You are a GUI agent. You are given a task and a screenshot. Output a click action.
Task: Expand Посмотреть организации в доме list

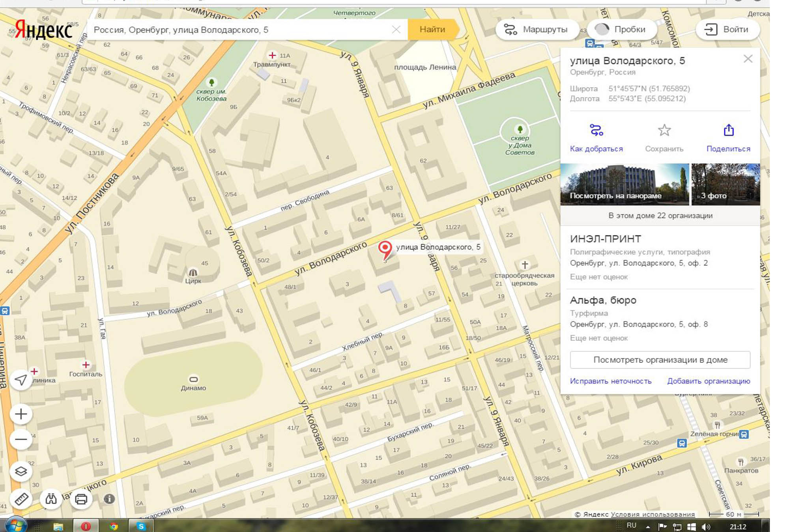point(660,360)
